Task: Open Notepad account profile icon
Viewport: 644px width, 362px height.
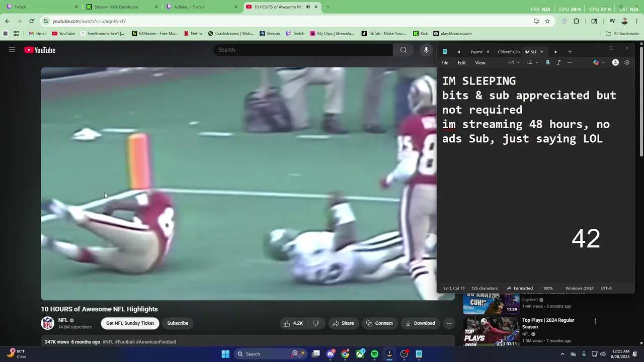Action: pyautogui.click(x=615, y=62)
